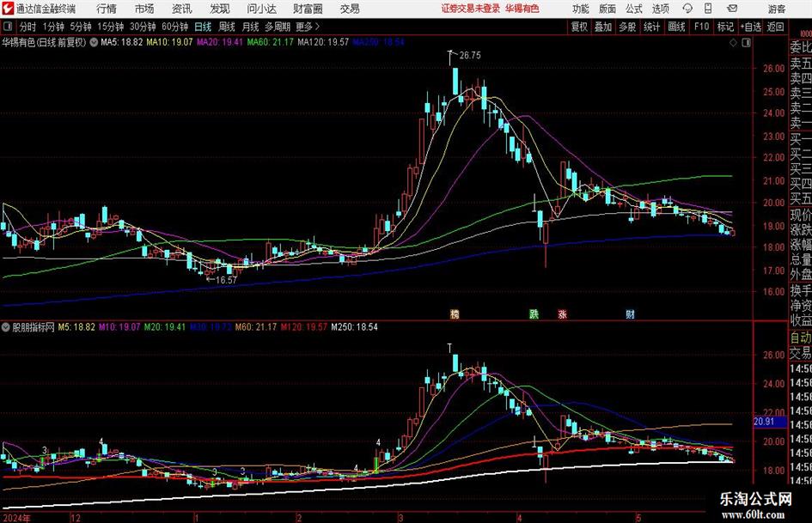Screen dimensions: 812x523
Task: Expand the 华锡有色 indicator dropdown arrow
Action: pyautogui.click(x=94, y=42)
